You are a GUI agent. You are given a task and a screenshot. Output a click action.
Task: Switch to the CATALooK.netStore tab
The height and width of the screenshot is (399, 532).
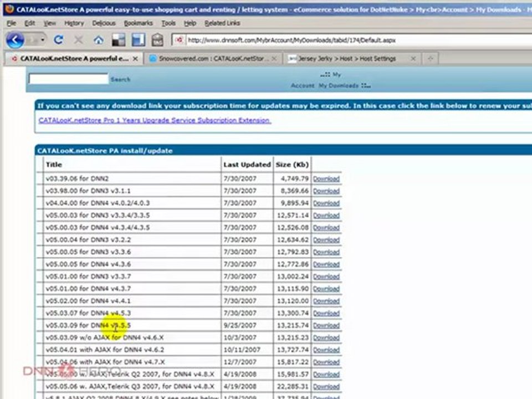(74, 59)
